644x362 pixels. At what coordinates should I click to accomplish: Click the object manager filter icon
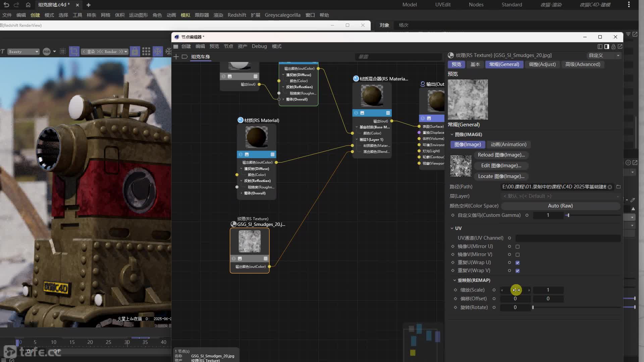pyautogui.click(x=628, y=34)
